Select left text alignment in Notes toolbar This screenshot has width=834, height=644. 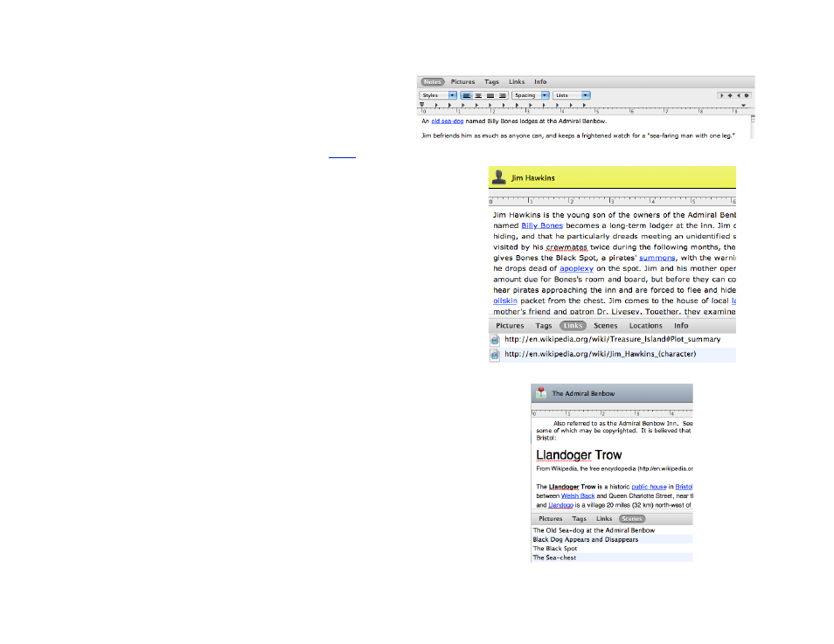click(467, 96)
